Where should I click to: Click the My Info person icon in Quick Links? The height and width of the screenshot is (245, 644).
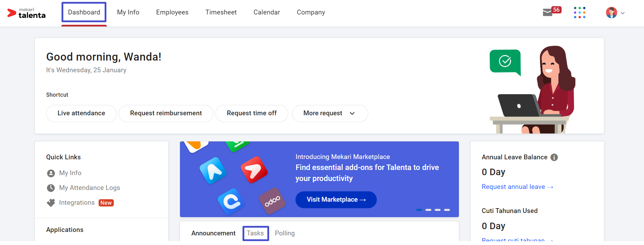coord(51,173)
